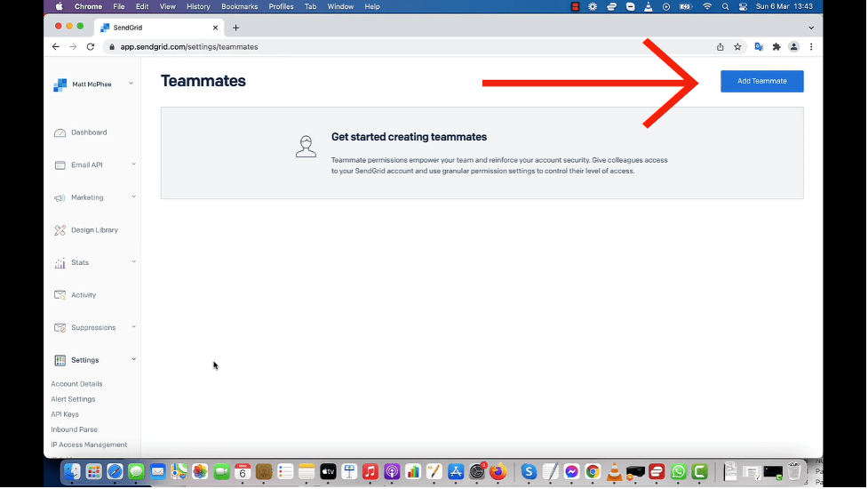
Task: Select the Stats chart icon
Action: click(x=60, y=263)
